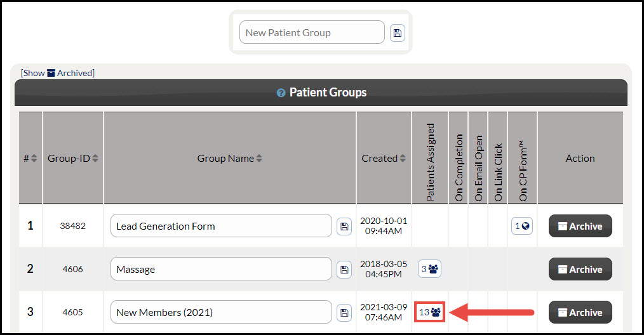Screen dimensions: 644x335
Task: Archive the Lead Generation Form group
Action: click(580, 226)
